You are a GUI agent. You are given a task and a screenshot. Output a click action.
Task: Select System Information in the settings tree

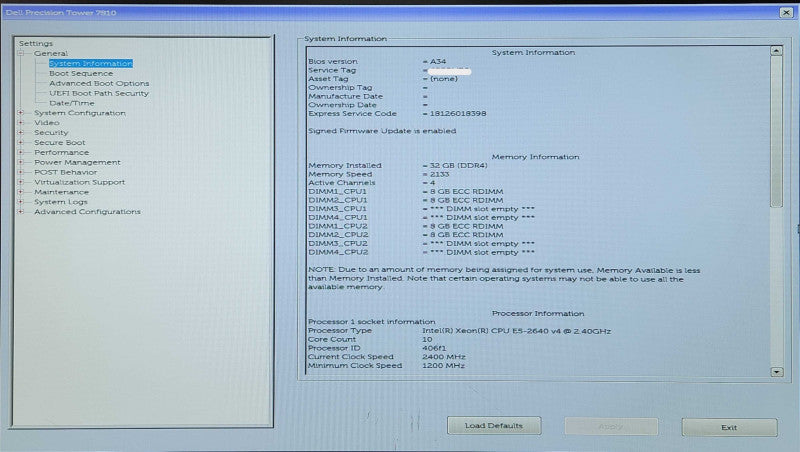[x=91, y=63]
